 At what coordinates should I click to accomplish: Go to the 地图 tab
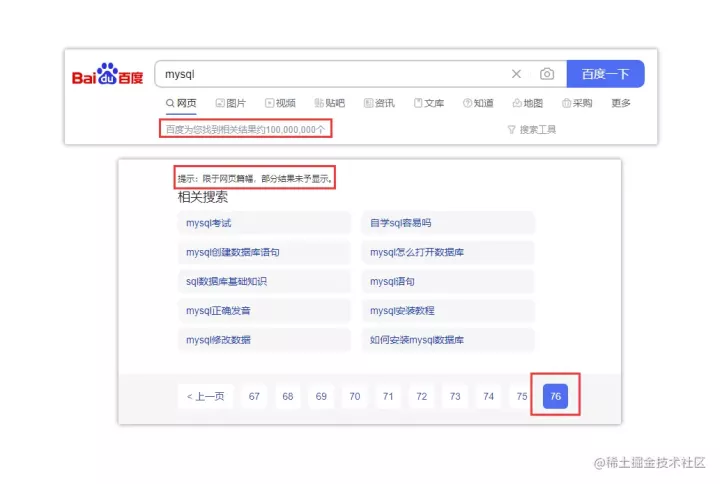pos(528,103)
